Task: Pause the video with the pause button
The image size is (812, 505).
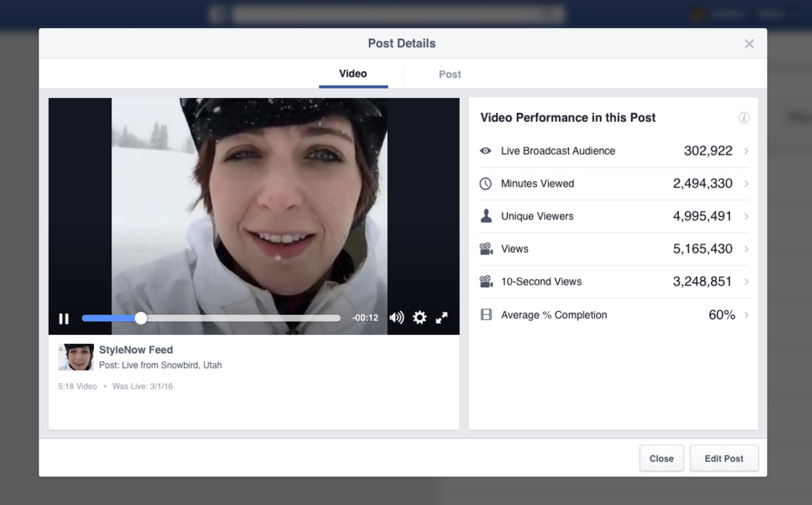Action: click(63, 319)
